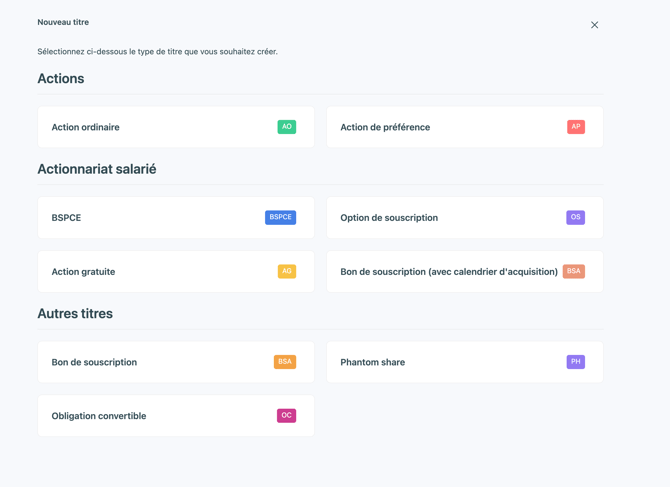The width and height of the screenshot is (670, 487).
Task: Click the pink OC badge
Action: click(x=286, y=416)
